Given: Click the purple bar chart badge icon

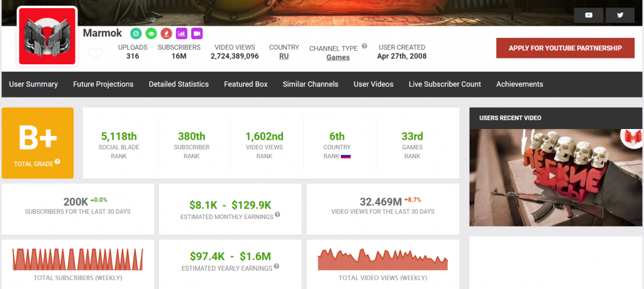Looking at the screenshot, I should [182, 33].
